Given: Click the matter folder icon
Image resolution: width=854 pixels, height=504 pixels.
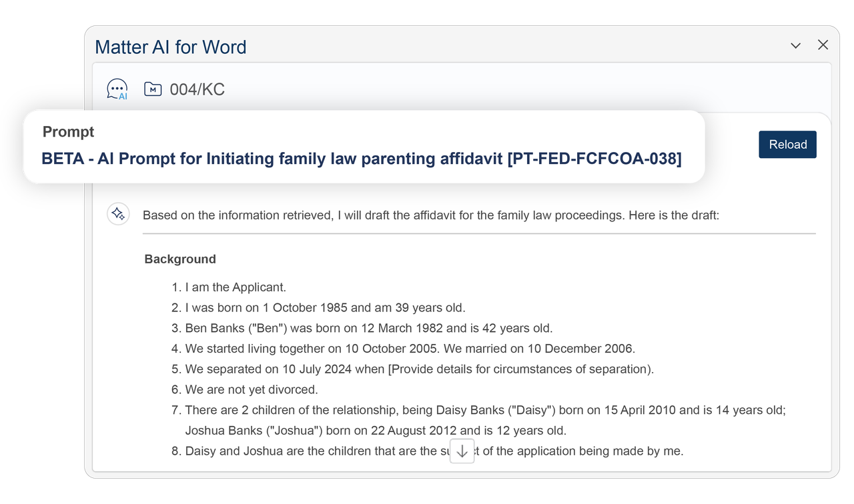Looking at the screenshot, I should [153, 89].
